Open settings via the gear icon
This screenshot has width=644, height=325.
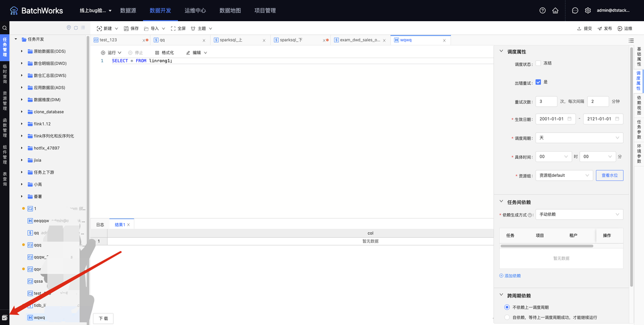(x=588, y=10)
